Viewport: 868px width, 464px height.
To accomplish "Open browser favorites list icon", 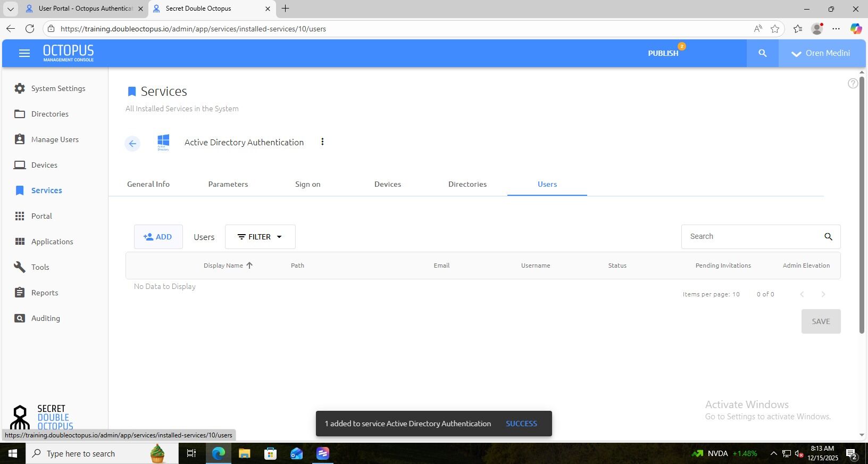I will tap(797, 29).
